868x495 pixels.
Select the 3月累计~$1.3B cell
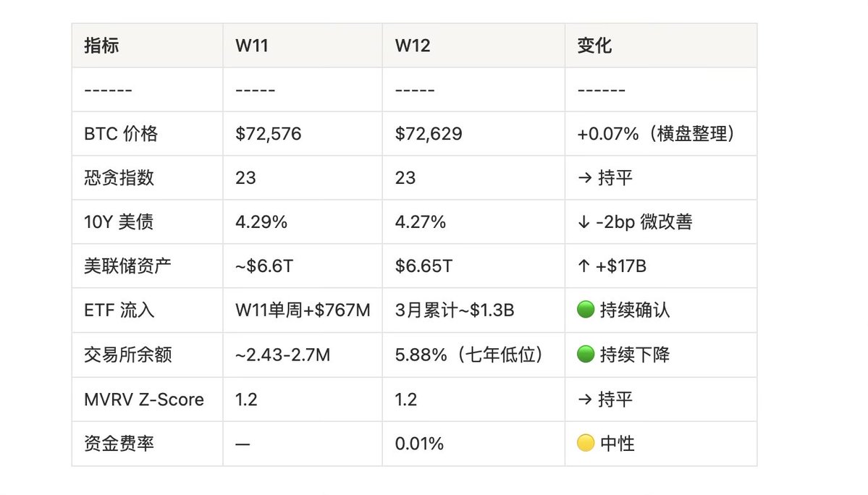tap(455, 310)
